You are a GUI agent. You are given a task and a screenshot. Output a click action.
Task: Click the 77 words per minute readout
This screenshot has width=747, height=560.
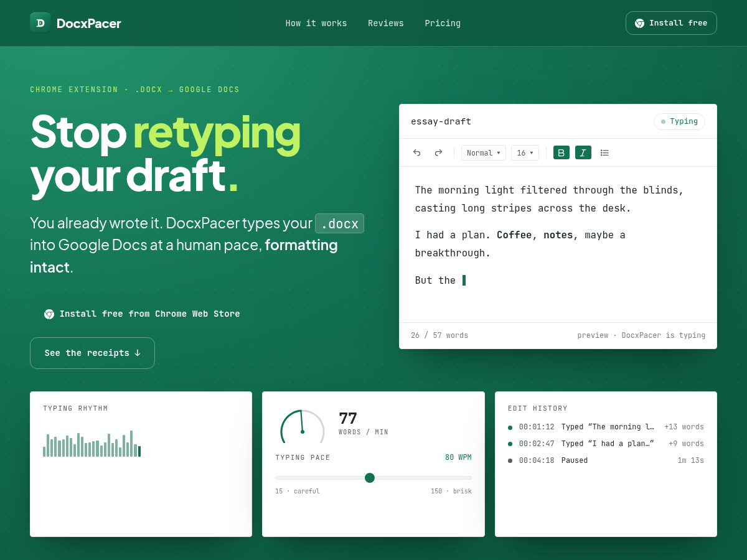point(348,418)
